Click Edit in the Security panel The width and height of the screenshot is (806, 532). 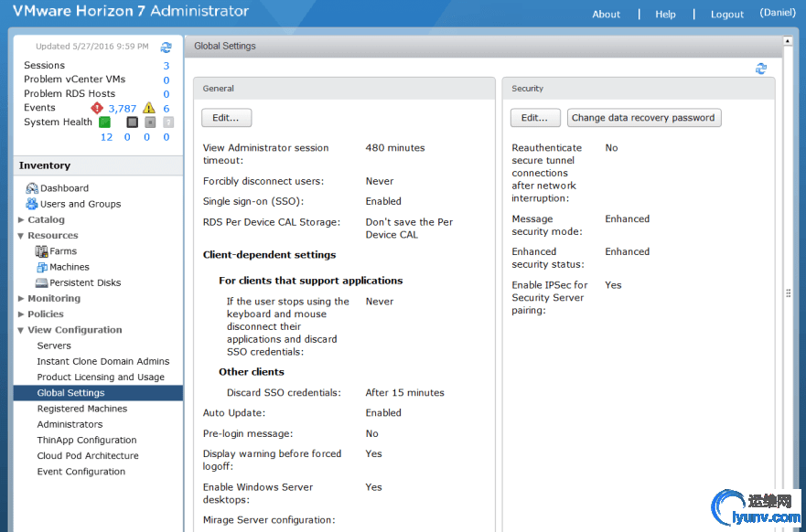pos(535,118)
